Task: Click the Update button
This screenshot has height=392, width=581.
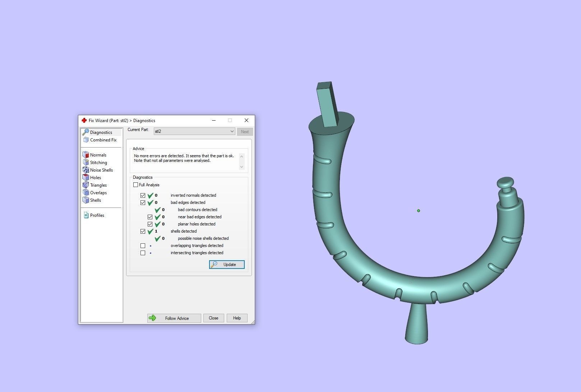Action: coord(227,265)
